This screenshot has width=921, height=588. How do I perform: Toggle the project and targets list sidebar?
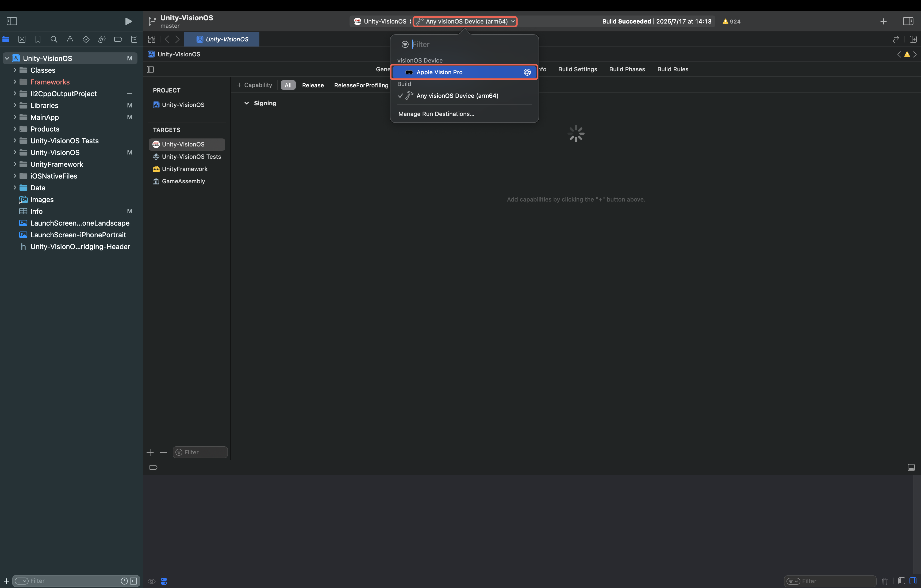click(x=150, y=69)
